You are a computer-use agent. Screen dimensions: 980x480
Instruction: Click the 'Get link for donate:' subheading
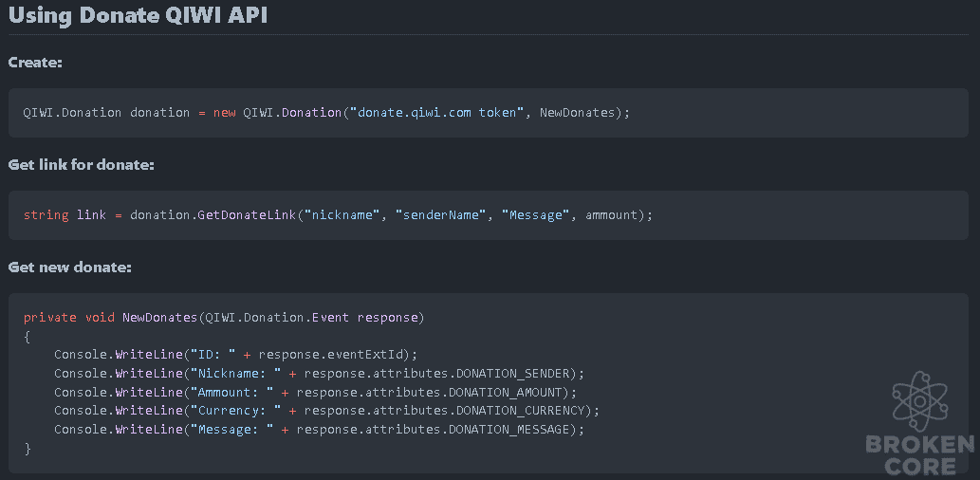tap(81, 165)
